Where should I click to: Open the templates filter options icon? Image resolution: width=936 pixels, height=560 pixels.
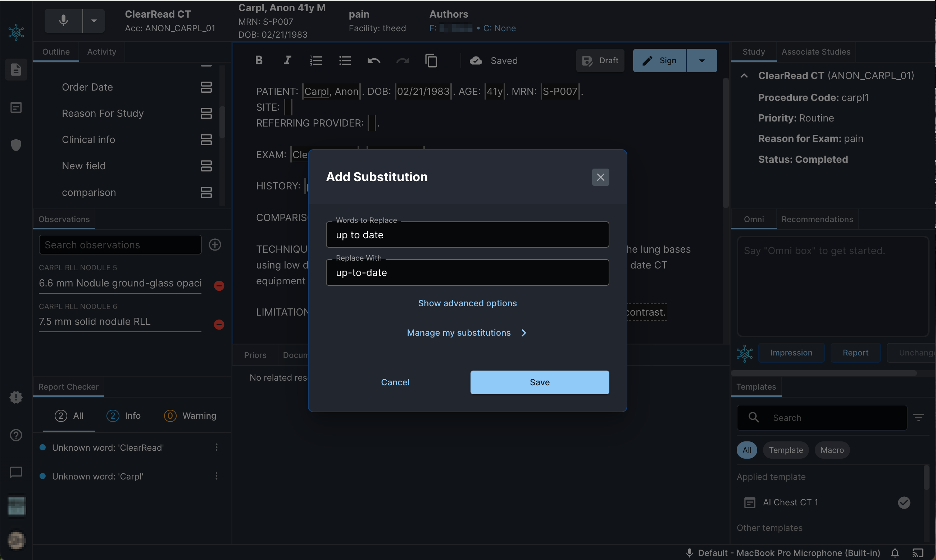coord(918,417)
